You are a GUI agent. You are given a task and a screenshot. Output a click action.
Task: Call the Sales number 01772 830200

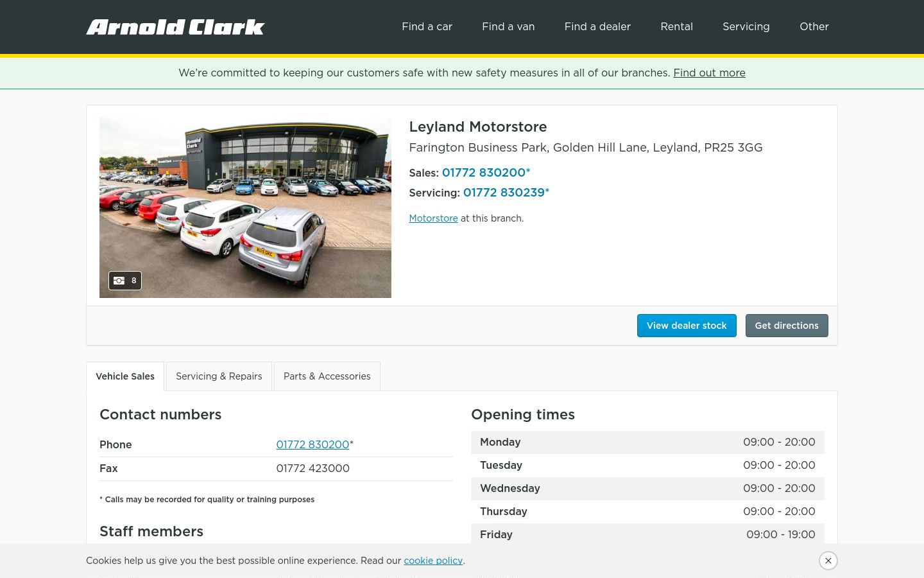point(486,172)
